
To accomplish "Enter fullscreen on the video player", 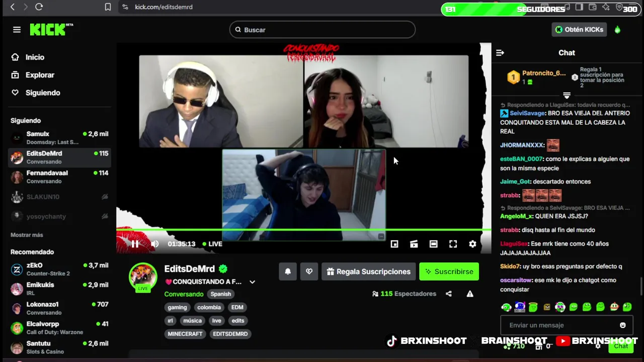I will 453,244.
